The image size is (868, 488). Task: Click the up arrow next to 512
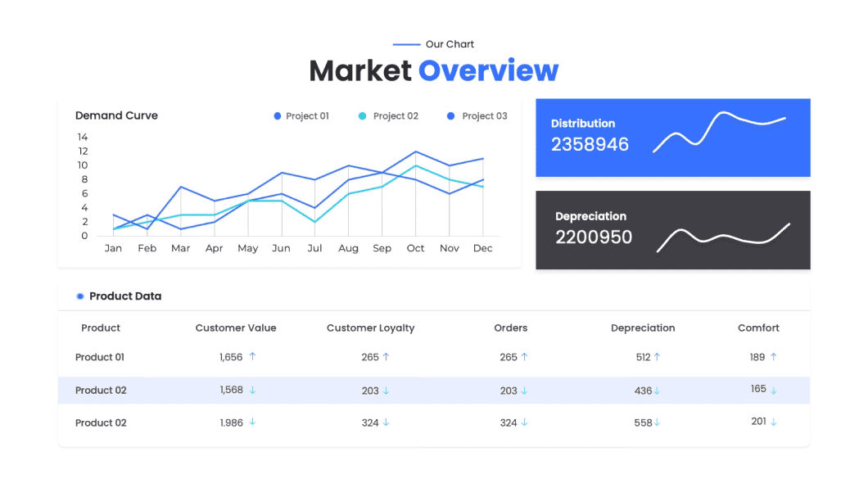[x=657, y=358]
